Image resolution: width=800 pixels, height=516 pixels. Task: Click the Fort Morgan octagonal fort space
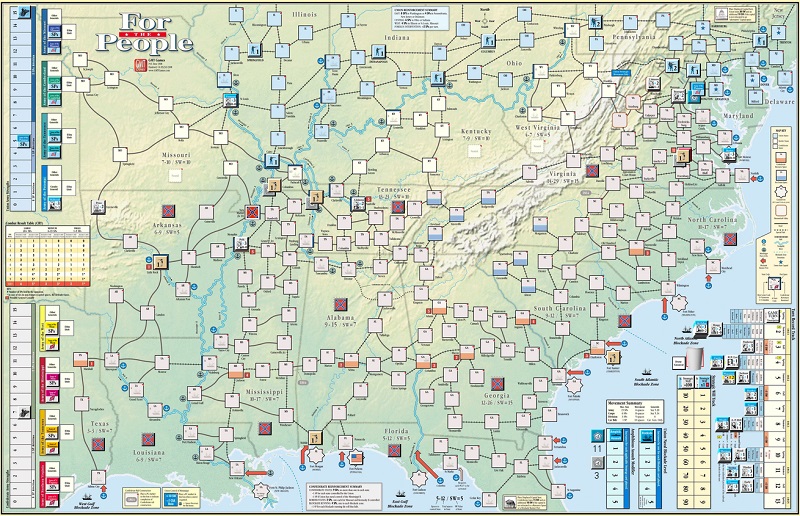click(x=316, y=454)
